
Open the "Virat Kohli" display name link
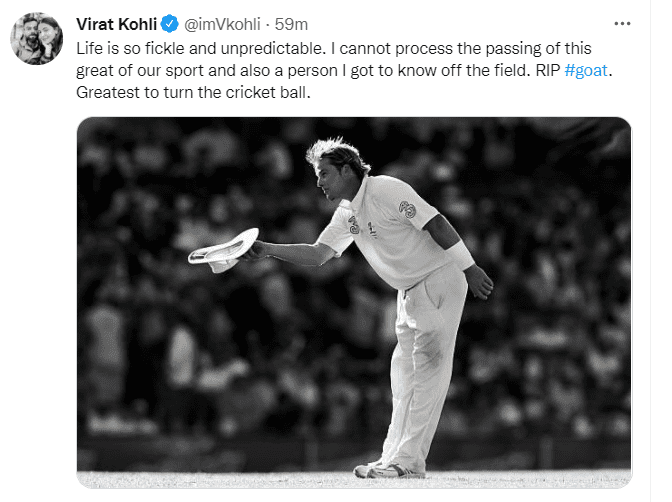(111, 24)
